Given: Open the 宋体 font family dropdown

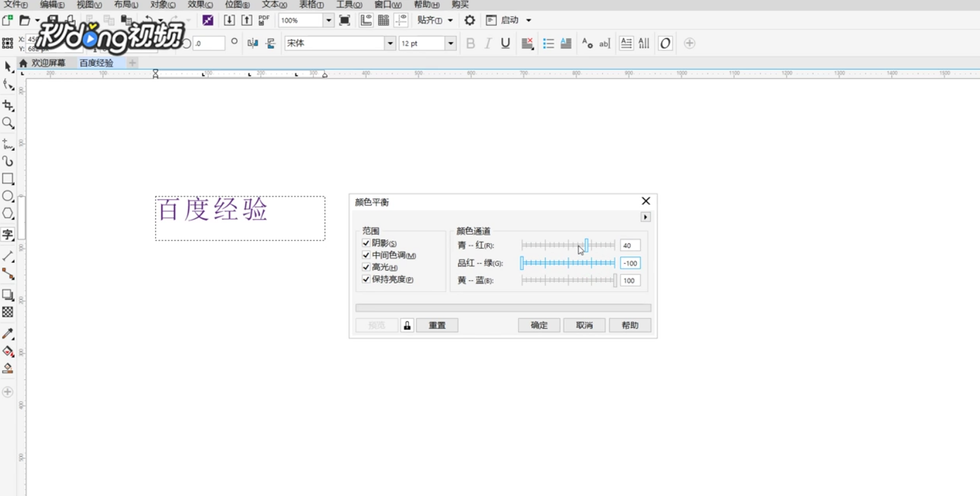Looking at the screenshot, I should tap(389, 43).
